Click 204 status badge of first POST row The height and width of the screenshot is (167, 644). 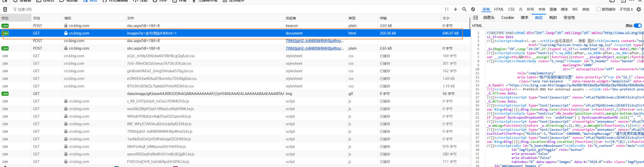pyautogui.click(x=5, y=26)
